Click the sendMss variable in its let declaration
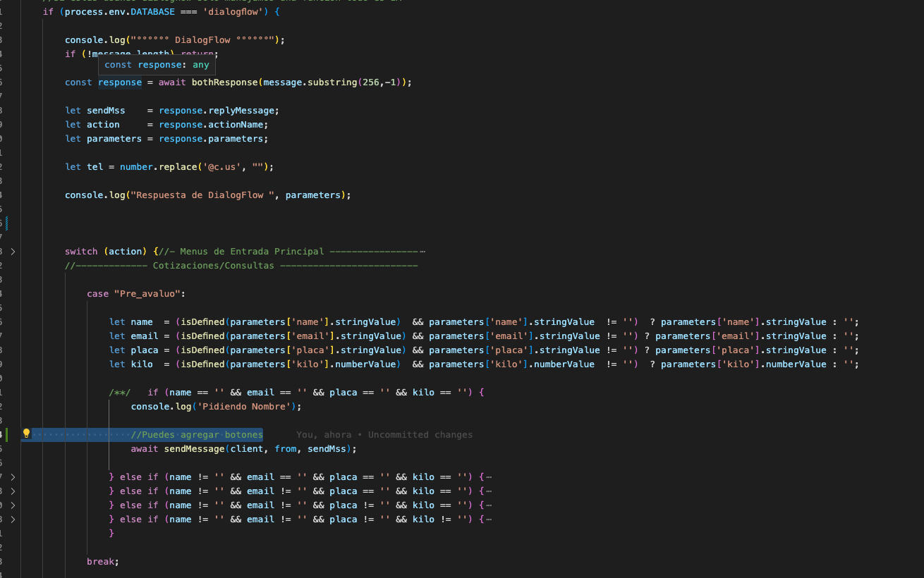Image resolution: width=924 pixels, height=578 pixels. coord(106,111)
